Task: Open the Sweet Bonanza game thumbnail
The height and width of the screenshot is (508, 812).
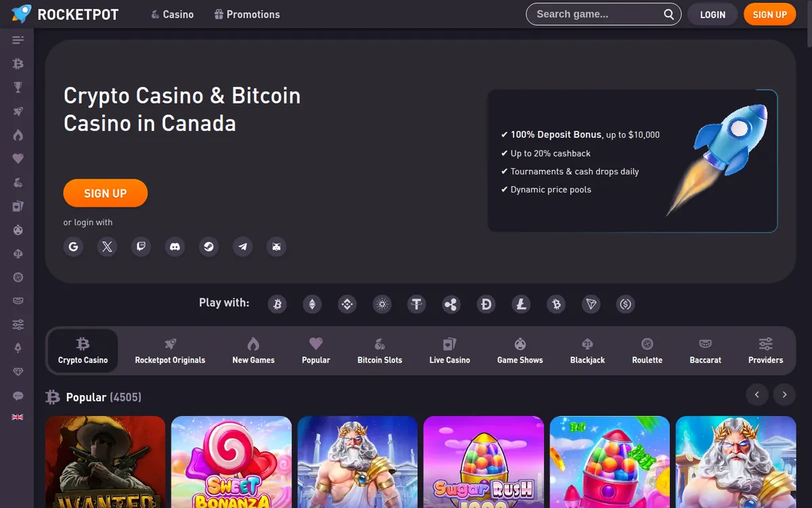Action: [231, 462]
